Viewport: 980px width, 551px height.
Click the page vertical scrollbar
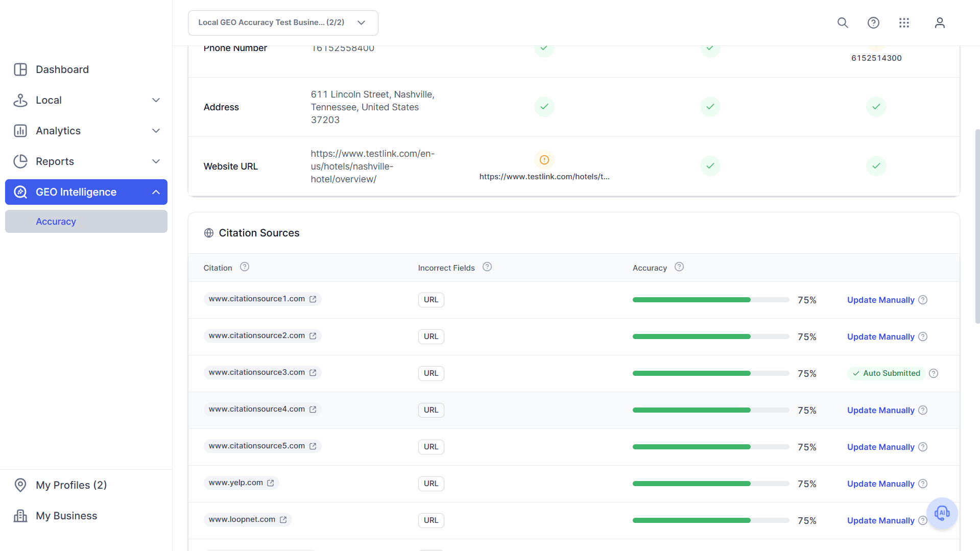point(977,226)
